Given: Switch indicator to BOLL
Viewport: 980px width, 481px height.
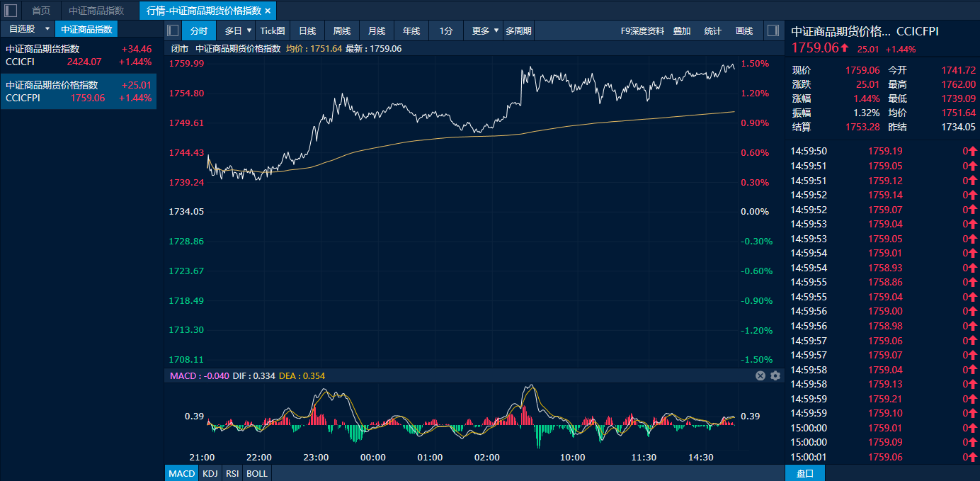Looking at the screenshot, I should pyautogui.click(x=257, y=473).
